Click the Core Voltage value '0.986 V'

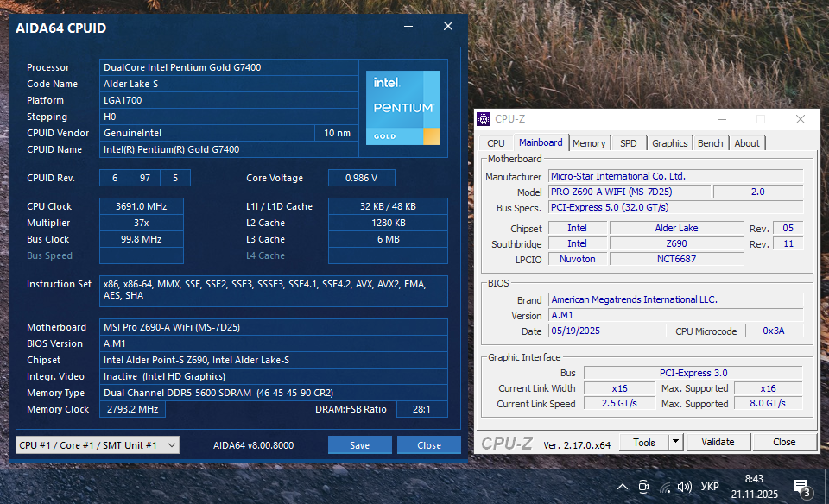pyautogui.click(x=362, y=178)
